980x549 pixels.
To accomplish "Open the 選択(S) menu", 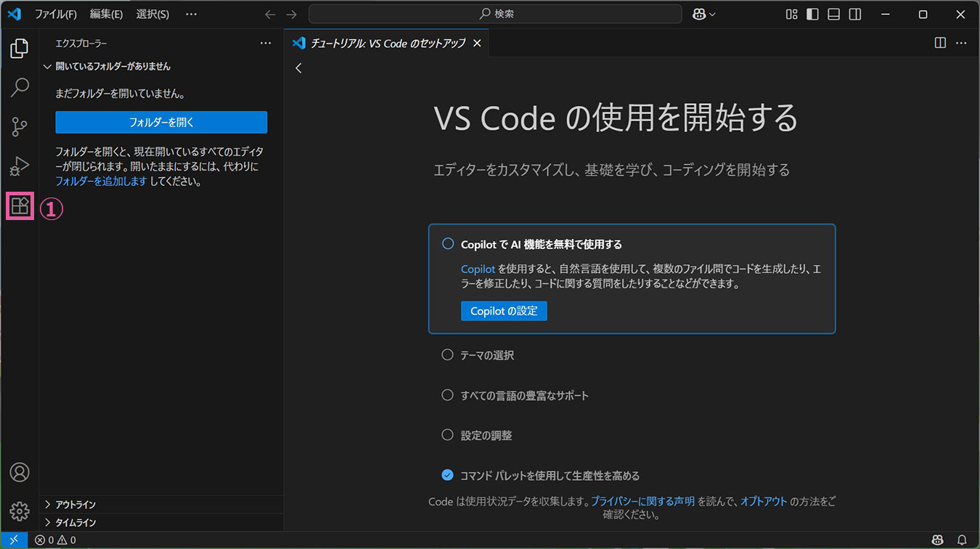I will (152, 14).
